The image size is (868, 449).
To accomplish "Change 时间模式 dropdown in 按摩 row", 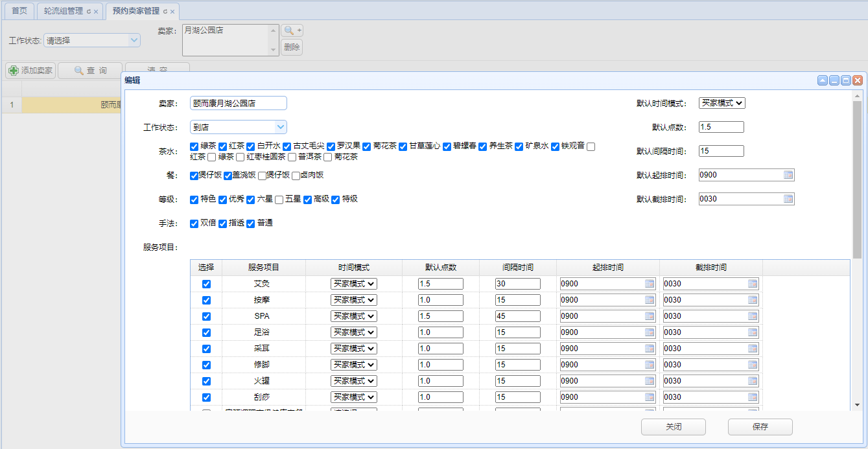I will (354, 300).
